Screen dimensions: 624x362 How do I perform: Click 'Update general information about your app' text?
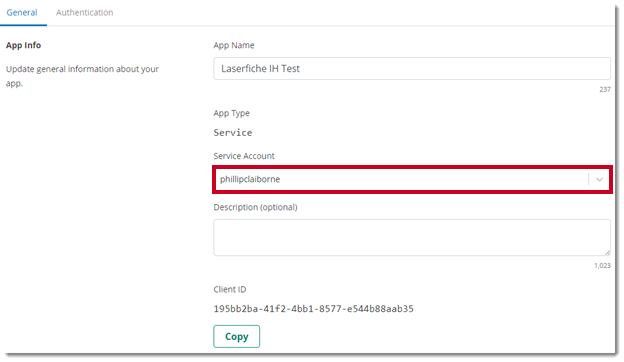pyautogui.click(x=82, y=76)
